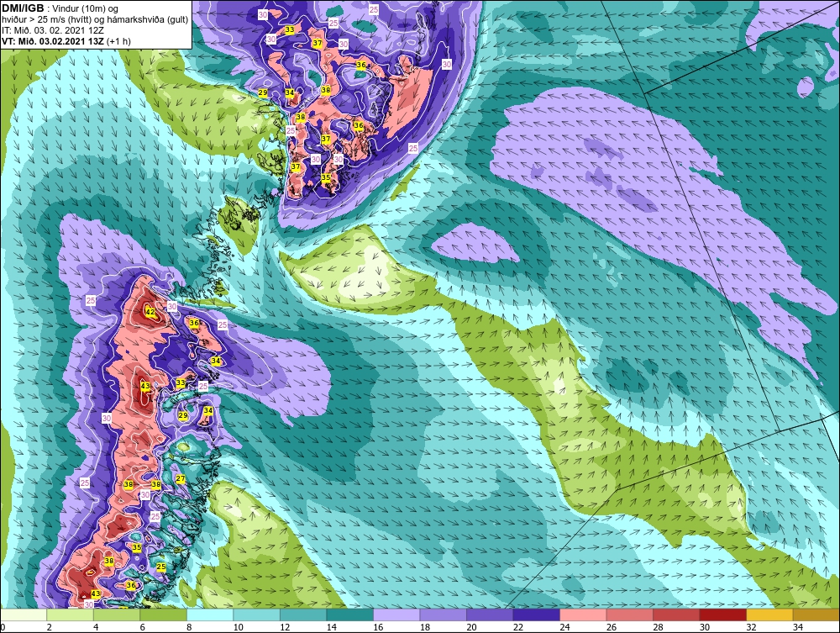840x633 pixels.
Task: Click the legend tick label 14
Action: [331, 627]
